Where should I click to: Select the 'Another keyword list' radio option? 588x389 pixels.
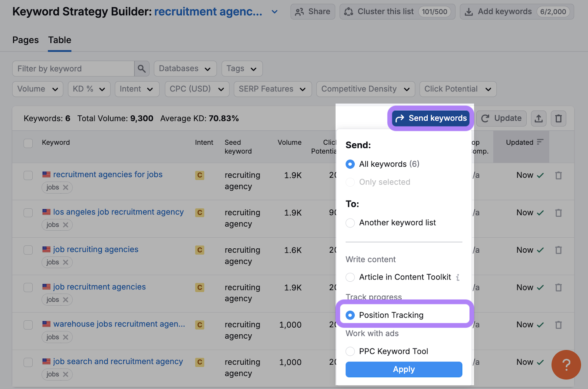tap(350, 223)
